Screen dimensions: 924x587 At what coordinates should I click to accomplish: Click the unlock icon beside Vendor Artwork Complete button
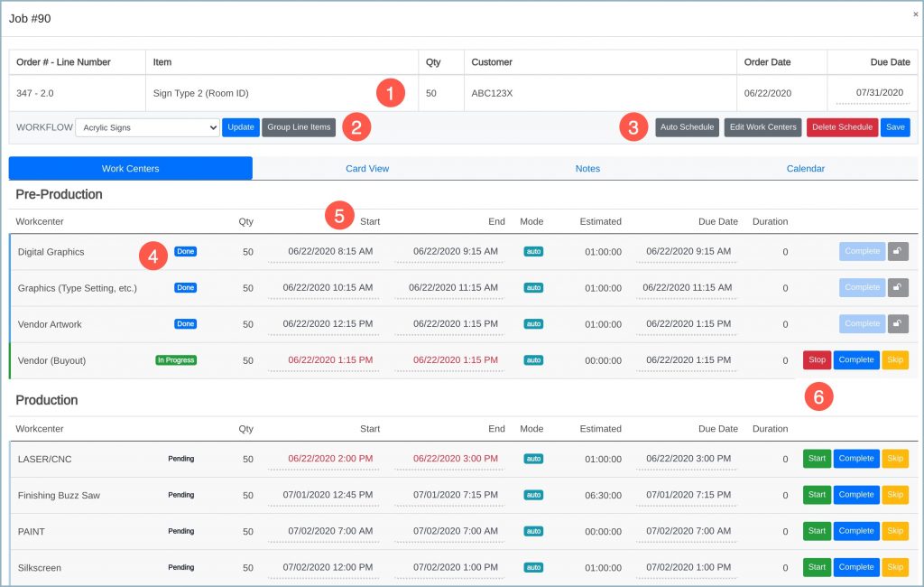click(x=898, y=323)
